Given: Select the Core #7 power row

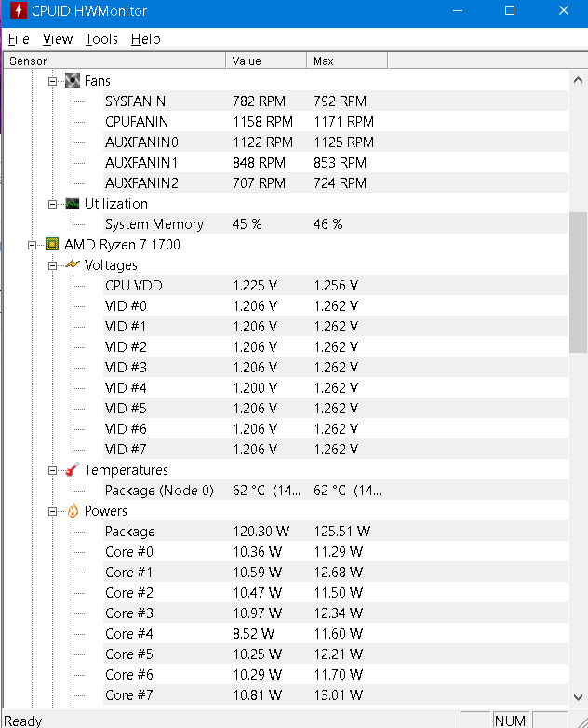Looking at the screenshot, I should [336, 694].
